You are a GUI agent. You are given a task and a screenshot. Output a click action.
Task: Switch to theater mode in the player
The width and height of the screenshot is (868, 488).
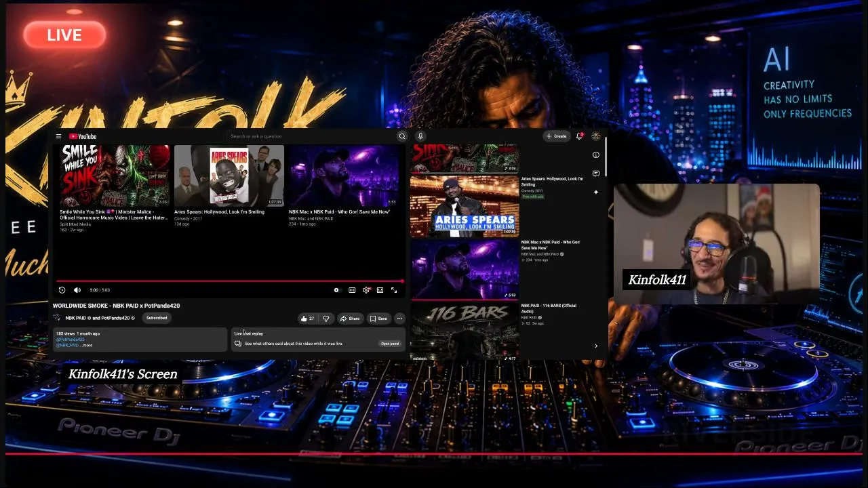point(380,290)
